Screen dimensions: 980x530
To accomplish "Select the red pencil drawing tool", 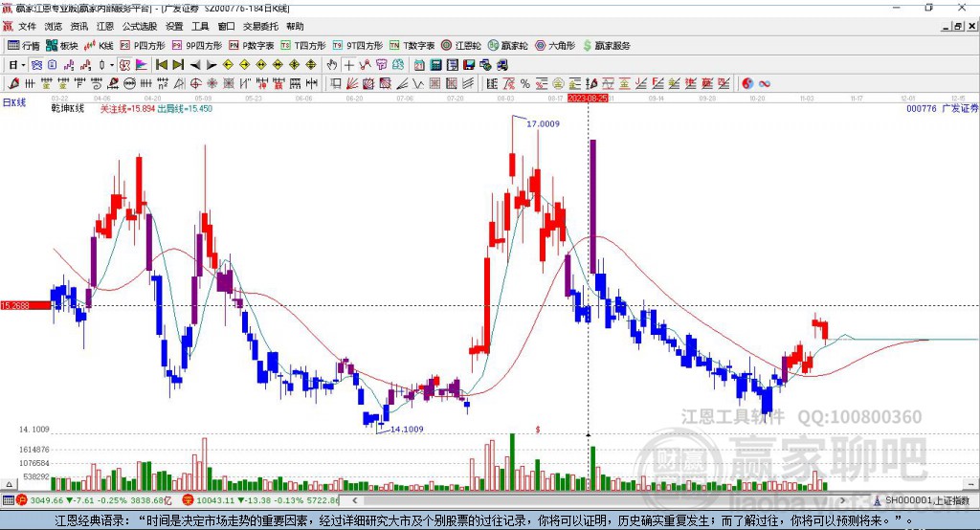I will [x=13, y=84].
